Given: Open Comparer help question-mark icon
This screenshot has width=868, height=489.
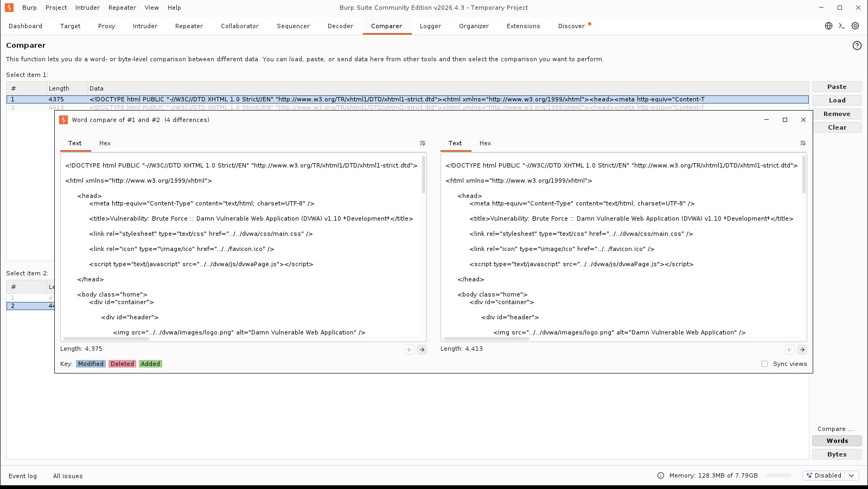Looking at the screenshot, I should (857, 46).
